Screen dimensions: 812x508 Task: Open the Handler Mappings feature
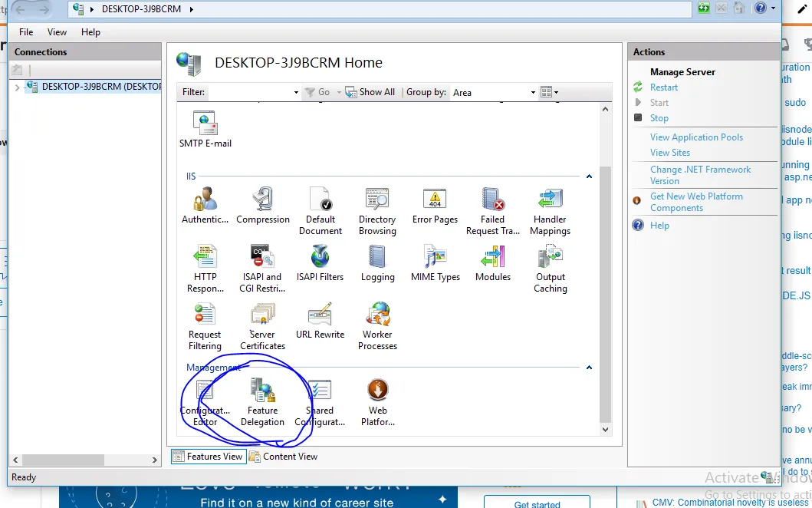coord(550,212)
